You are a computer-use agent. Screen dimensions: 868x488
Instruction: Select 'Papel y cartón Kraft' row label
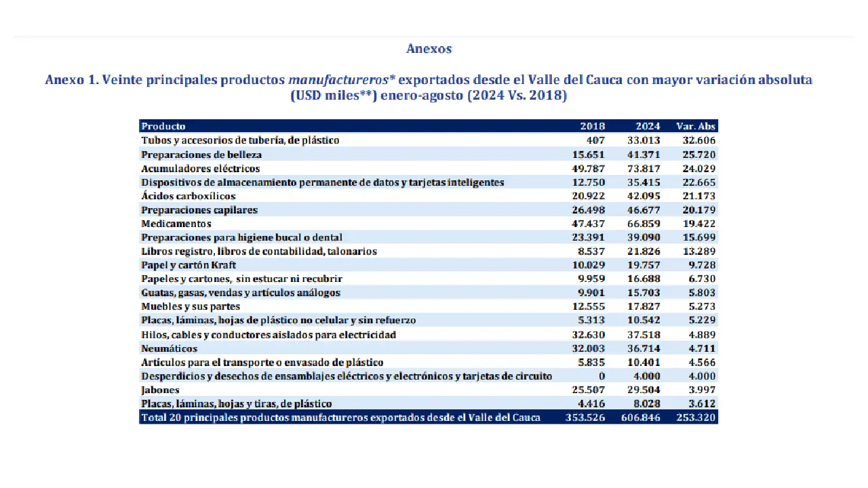tap(189, 266)
